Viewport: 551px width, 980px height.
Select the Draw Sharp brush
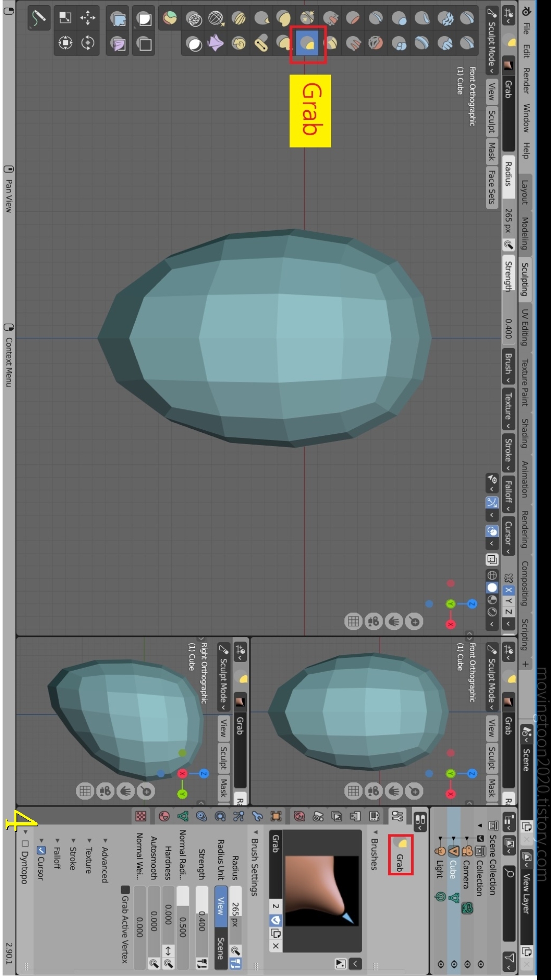(467, 43)
